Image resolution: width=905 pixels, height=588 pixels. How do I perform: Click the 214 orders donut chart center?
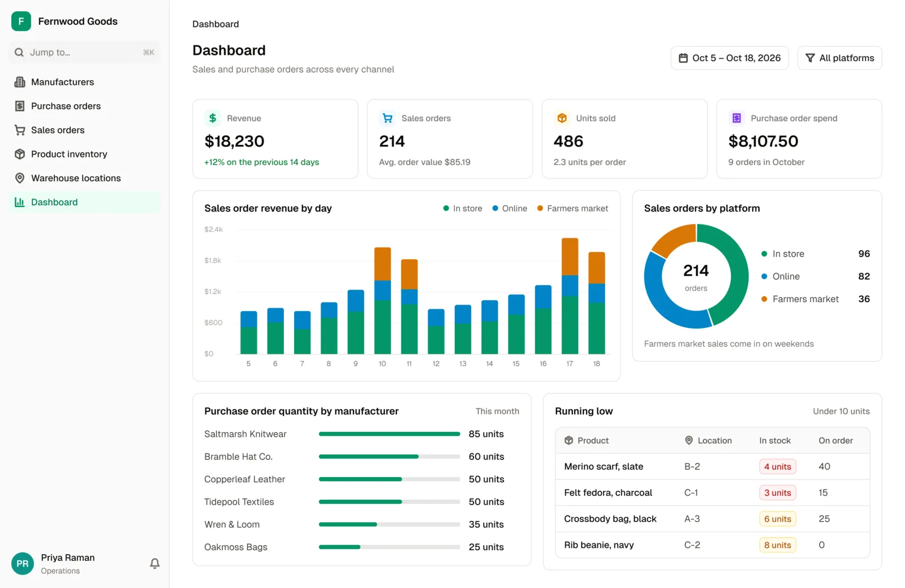click(696, 277)
